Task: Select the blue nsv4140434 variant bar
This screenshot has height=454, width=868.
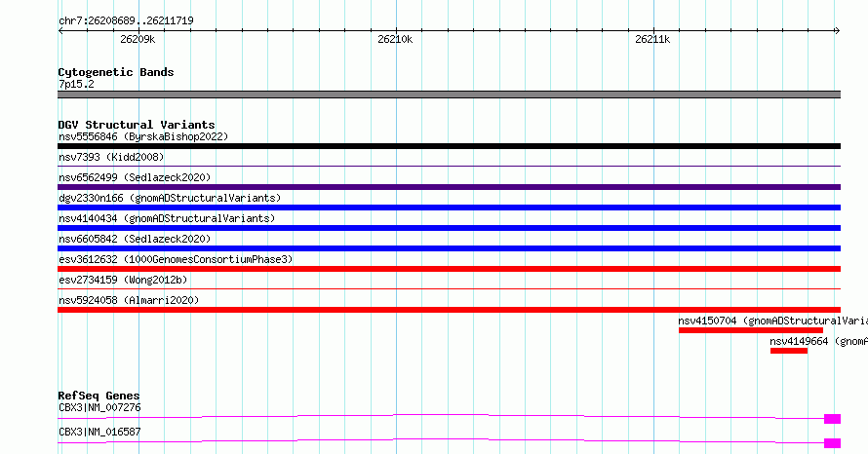Action: point(449,228)
